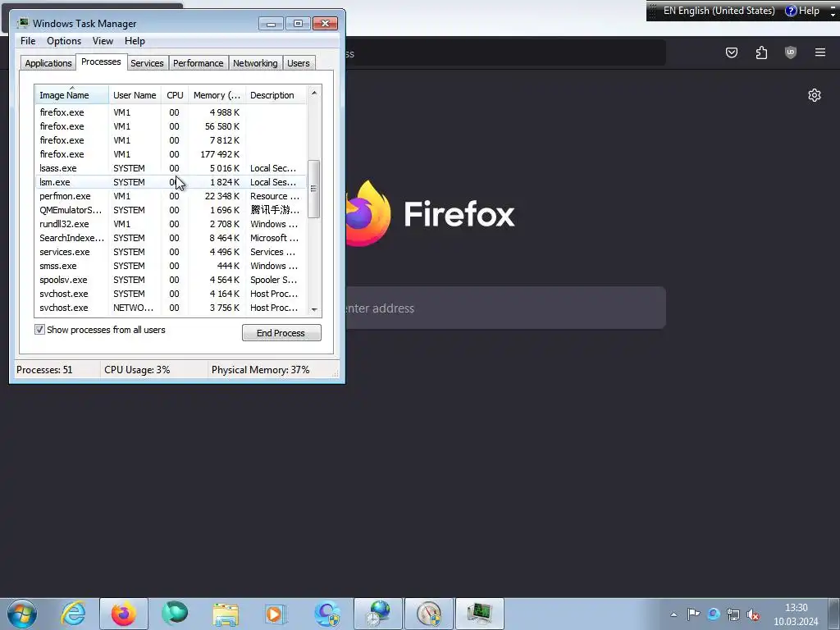Open the gauge performance monitor taskbar icon
This screenshot has height=630, width=840.
point(428,614)
